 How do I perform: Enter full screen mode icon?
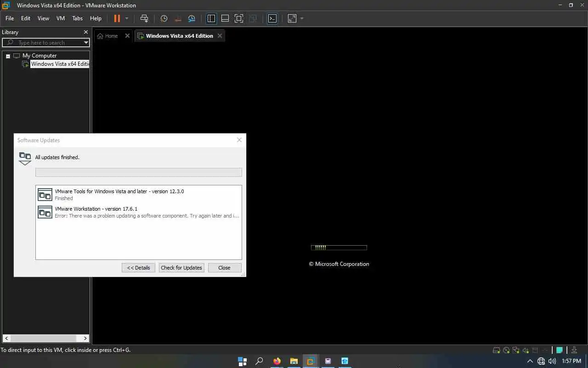239,18
